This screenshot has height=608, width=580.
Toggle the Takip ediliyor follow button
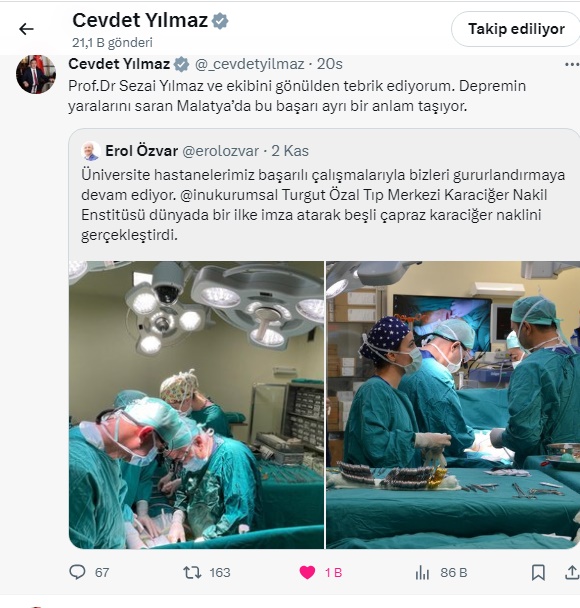(516, 29)
